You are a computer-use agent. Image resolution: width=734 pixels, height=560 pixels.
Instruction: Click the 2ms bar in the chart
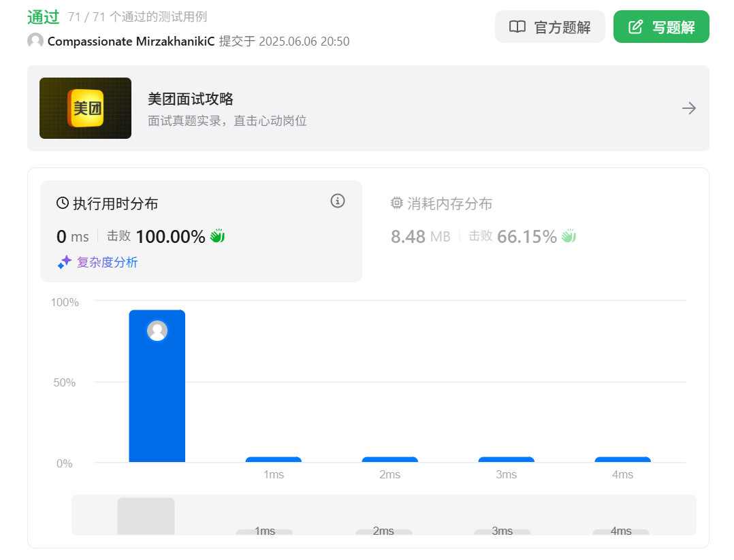click(x=390, y=459)
